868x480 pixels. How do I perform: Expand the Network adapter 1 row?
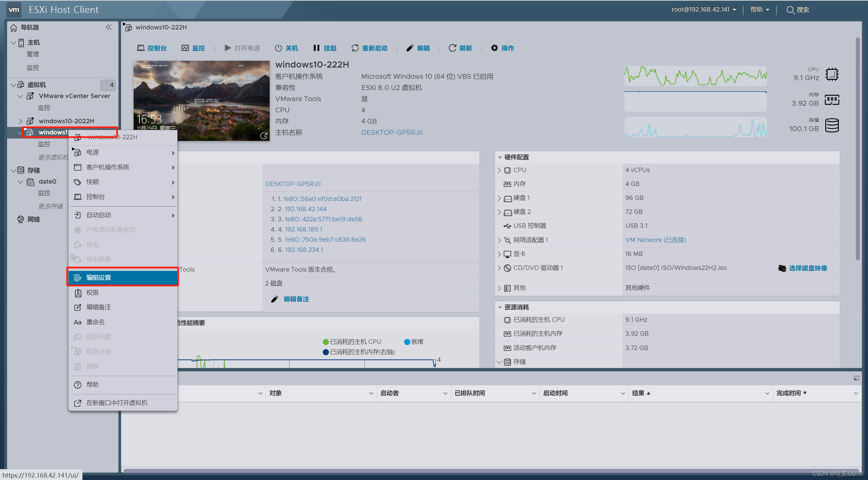(499, 240)
